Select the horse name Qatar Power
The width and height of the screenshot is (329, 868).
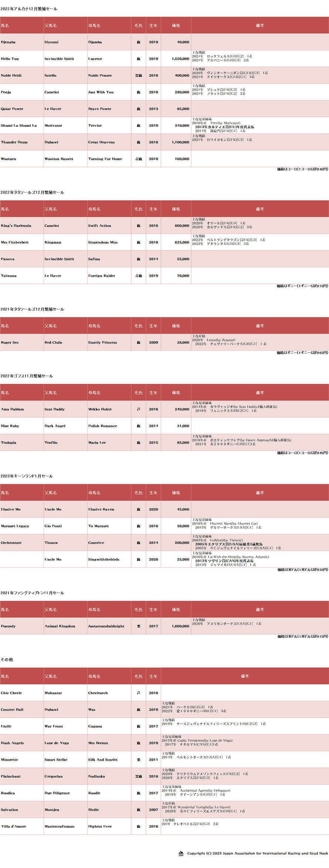[12, 109]
